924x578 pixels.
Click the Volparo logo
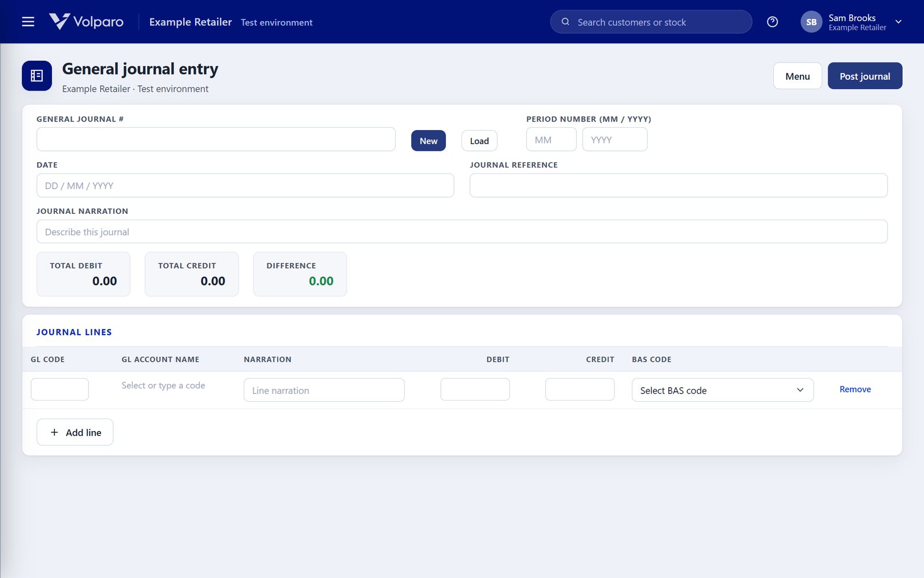(x=86, y=22)
